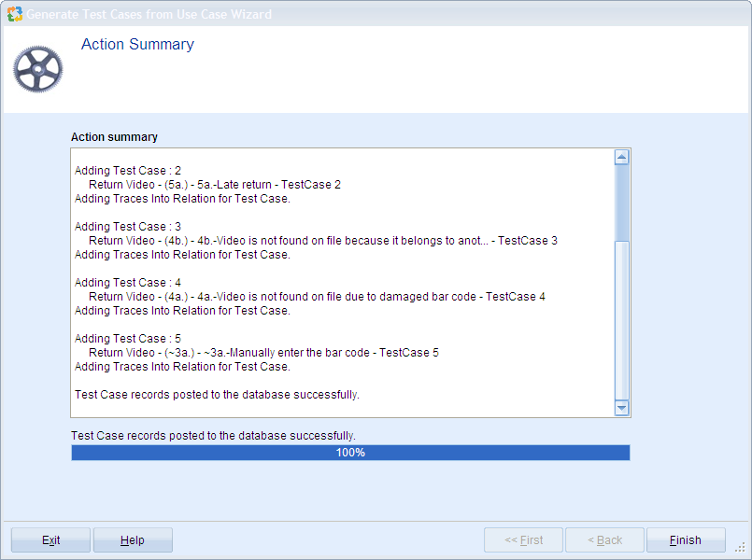Click line 'Adding Test Case : 5'
This screenshot has height=560, width=752.
pos(128,339)
